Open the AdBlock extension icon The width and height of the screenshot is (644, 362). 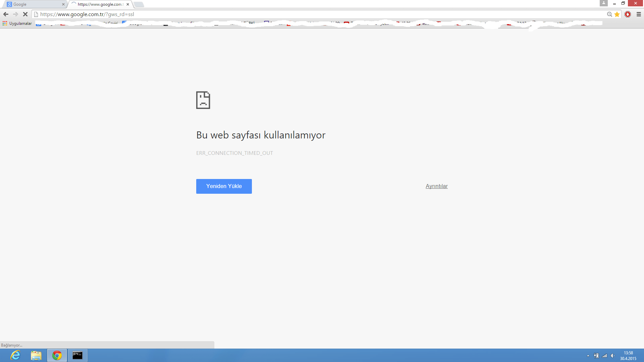click(628, 14)
